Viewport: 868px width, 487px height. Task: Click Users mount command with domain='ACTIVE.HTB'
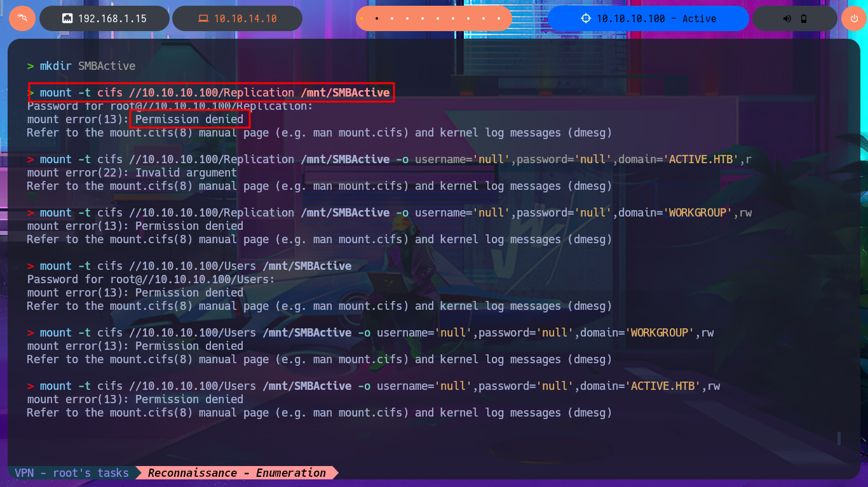[374, 386]
